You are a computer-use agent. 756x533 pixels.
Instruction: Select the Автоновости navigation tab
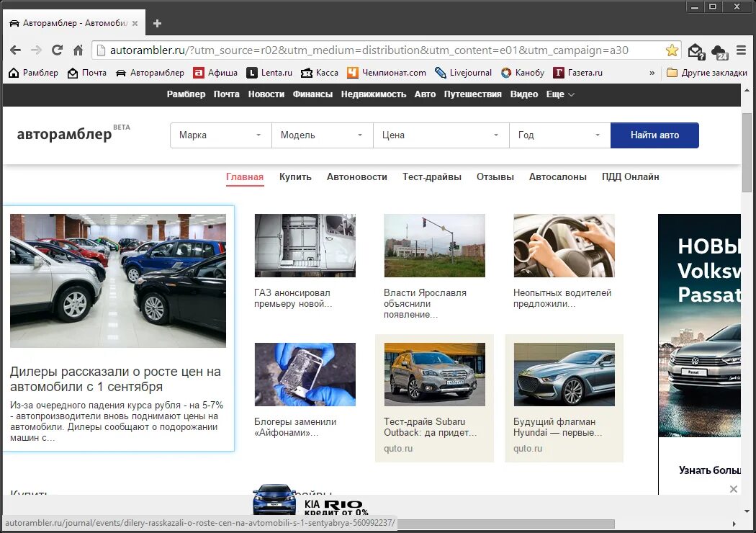click(357, 177)
